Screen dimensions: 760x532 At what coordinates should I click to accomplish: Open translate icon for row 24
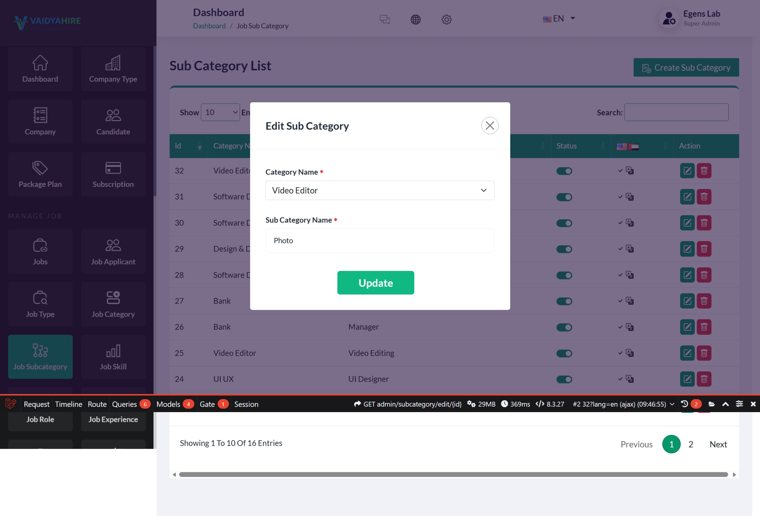[x=629, y=379]
